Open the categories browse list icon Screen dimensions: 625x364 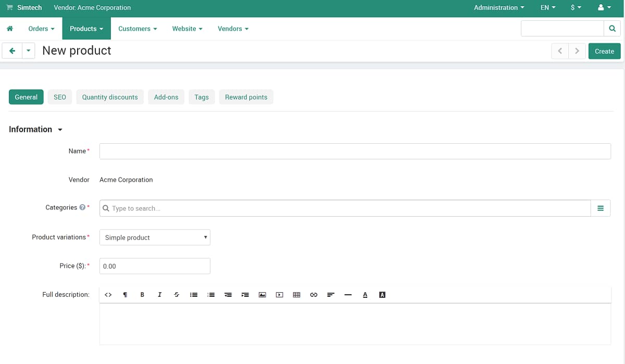pos(601,208)
